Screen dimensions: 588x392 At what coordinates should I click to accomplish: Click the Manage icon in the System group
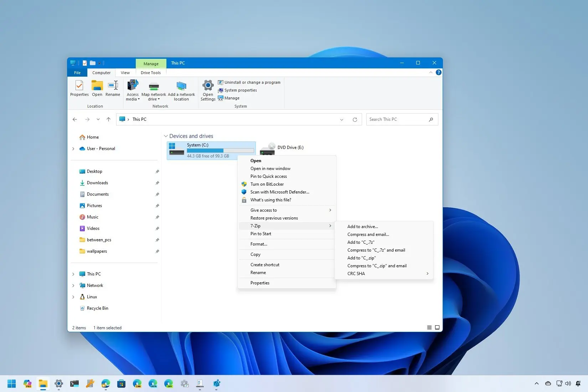221,98
